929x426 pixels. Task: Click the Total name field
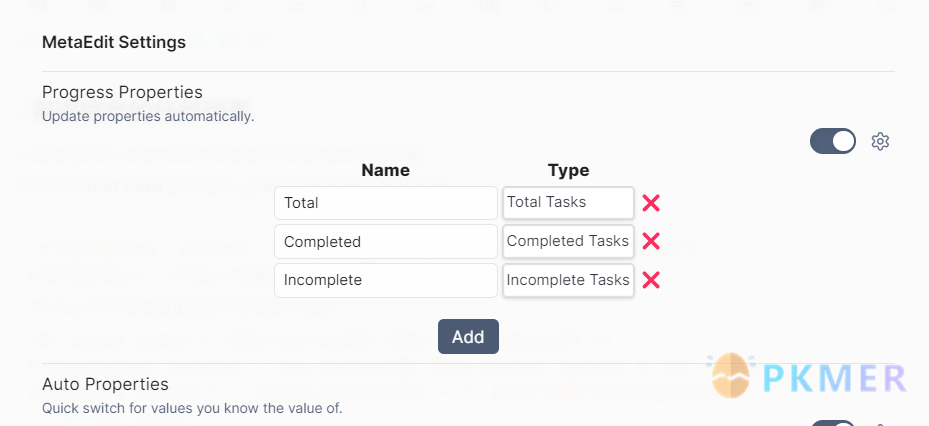click(x=386, y=203)
